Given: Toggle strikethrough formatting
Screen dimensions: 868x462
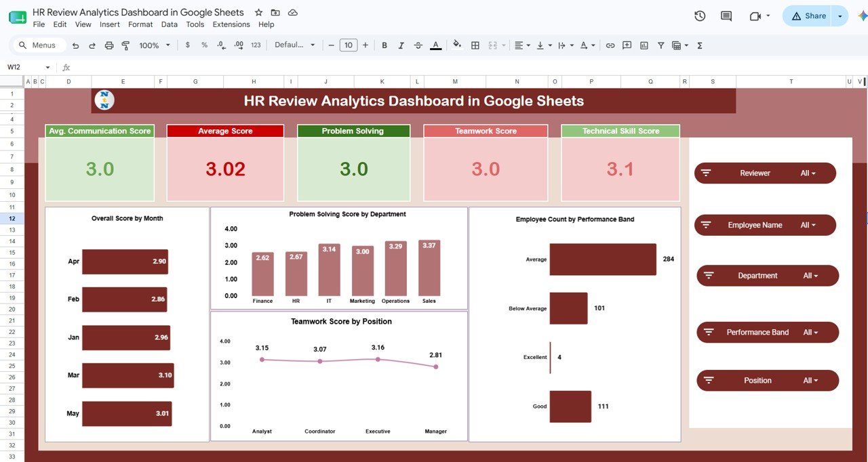Looking at the screenshot, I should click(418, 45).
